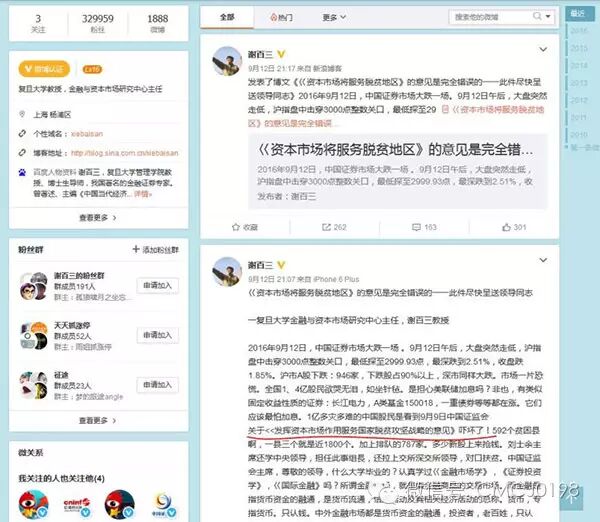The height and width of the screenshot is (522, 600).
Task: Open second post's author avatar
Action: click(x=227, y=272)
